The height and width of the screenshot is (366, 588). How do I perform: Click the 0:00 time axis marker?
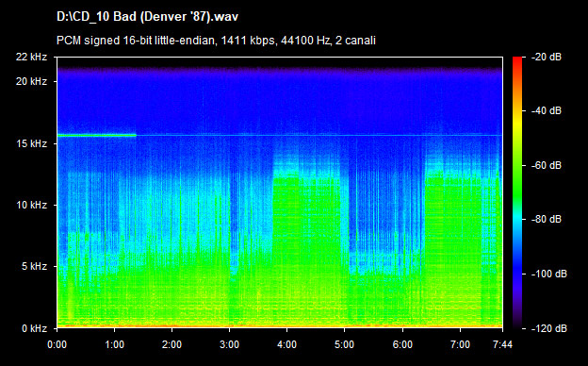coord(57,344)
